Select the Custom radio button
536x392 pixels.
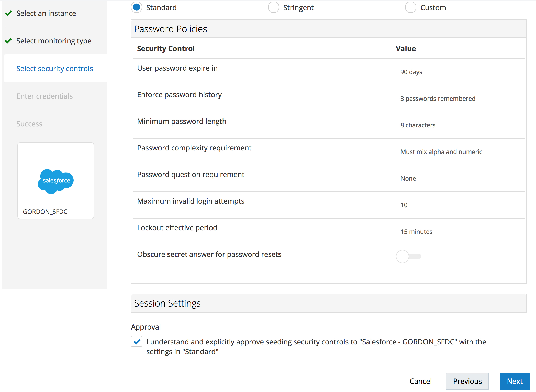pos(410,7)
